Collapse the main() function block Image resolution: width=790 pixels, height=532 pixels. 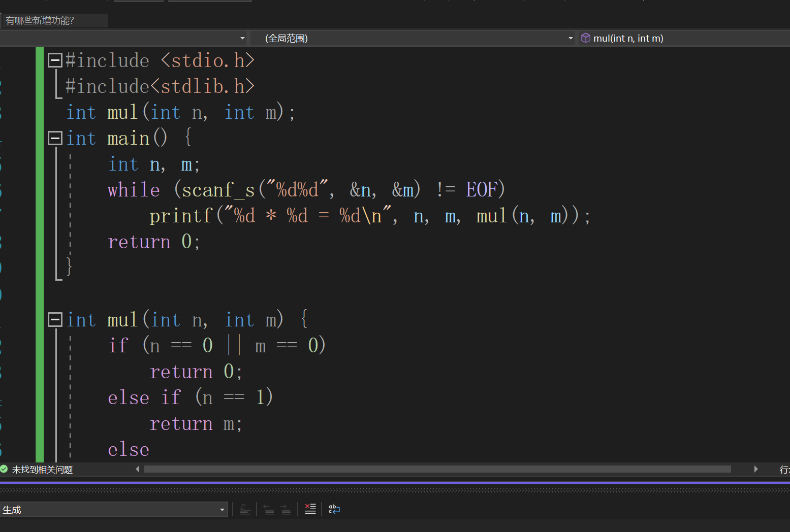coord(55,138)
